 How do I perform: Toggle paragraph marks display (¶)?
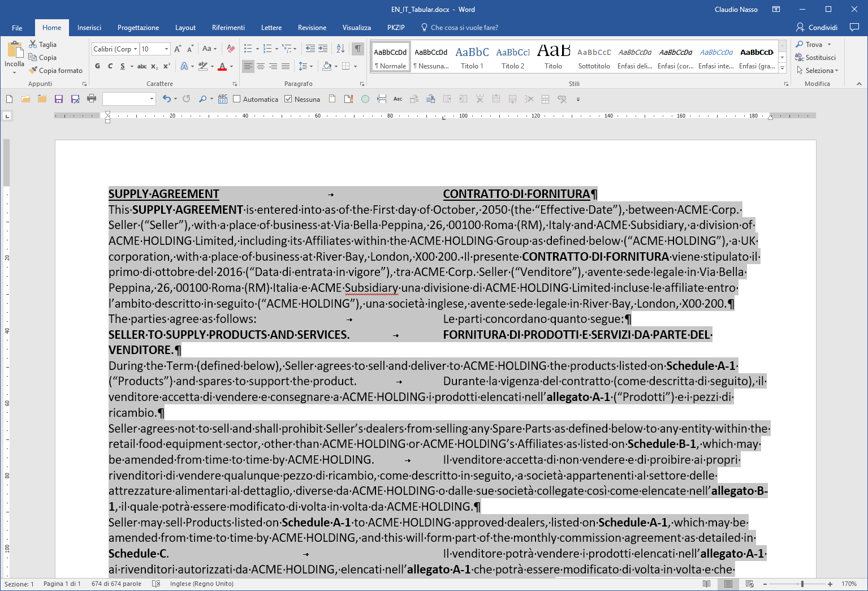pos(358,49)
